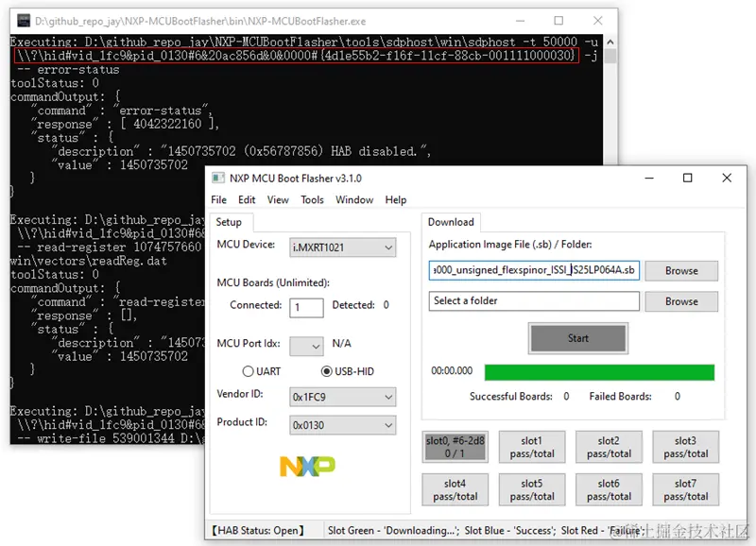
Task: Click the 00:00.000 elapsed time text
Action: (x=452, y=370)
